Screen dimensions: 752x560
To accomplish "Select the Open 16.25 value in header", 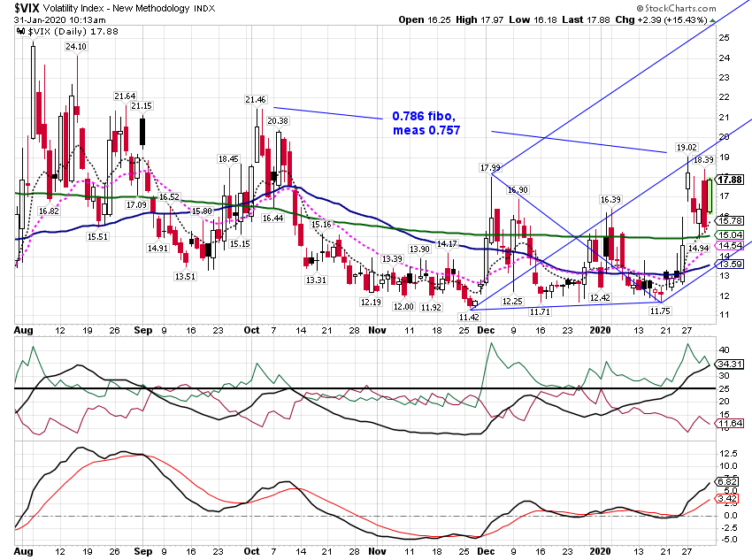I will point(425,20).
